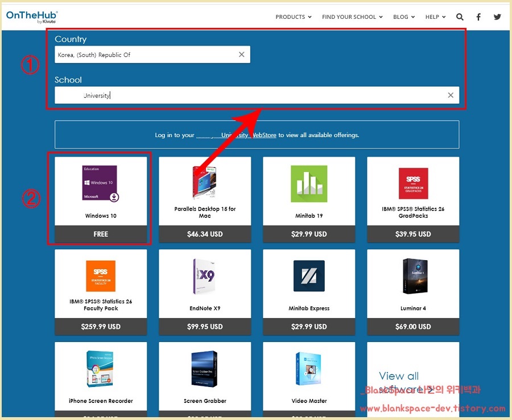Clear the School field with X
512x420 pixels.
pyautogui.click(x=451, y=95)
